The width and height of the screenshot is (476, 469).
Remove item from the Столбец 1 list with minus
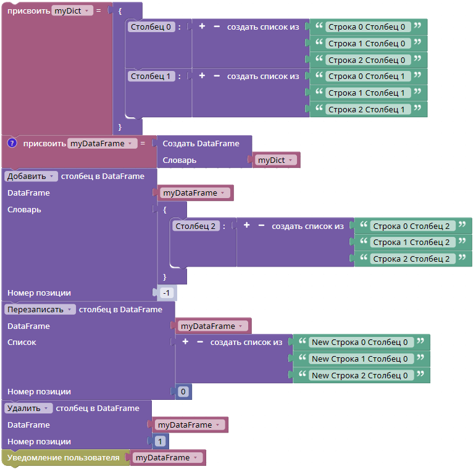tap(217, 76)
